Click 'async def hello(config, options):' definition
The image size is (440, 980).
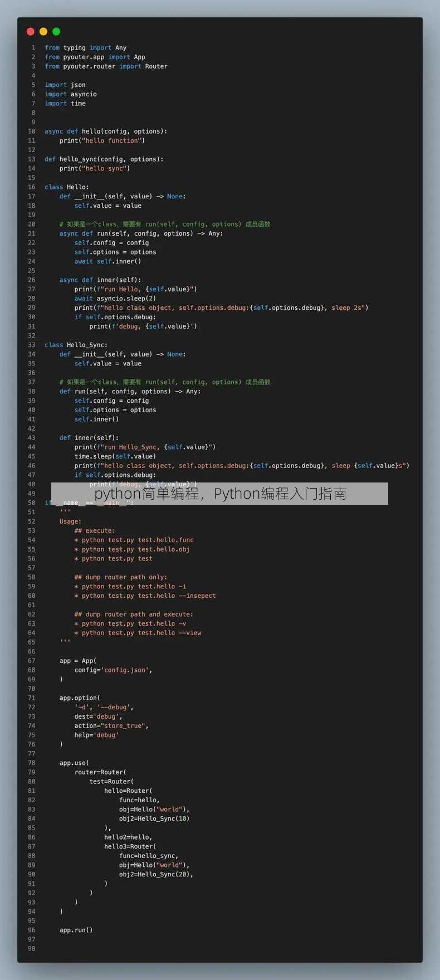tap(106, 131)
